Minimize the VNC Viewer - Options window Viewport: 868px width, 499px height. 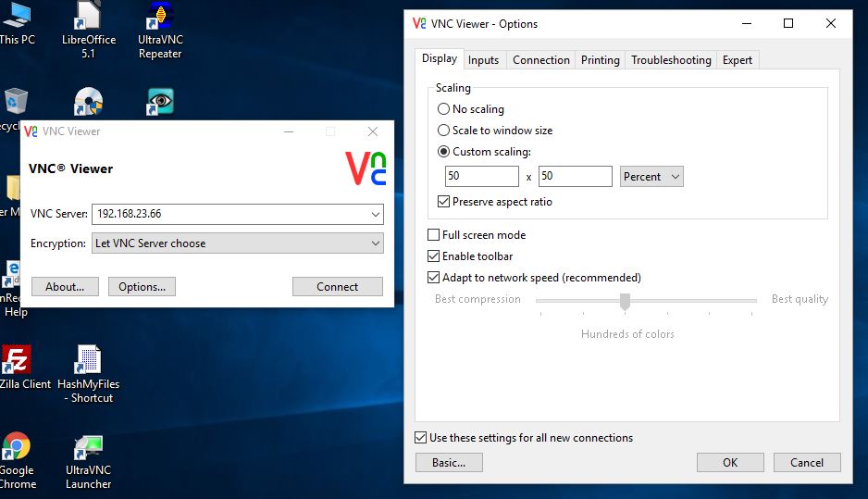(x=747, y=23)
